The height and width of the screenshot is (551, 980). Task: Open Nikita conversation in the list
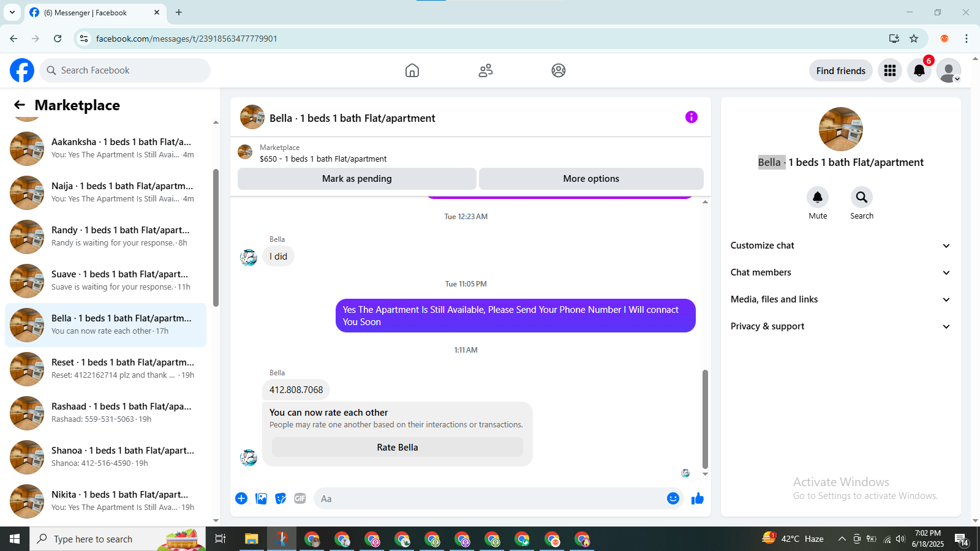(105, 501)
